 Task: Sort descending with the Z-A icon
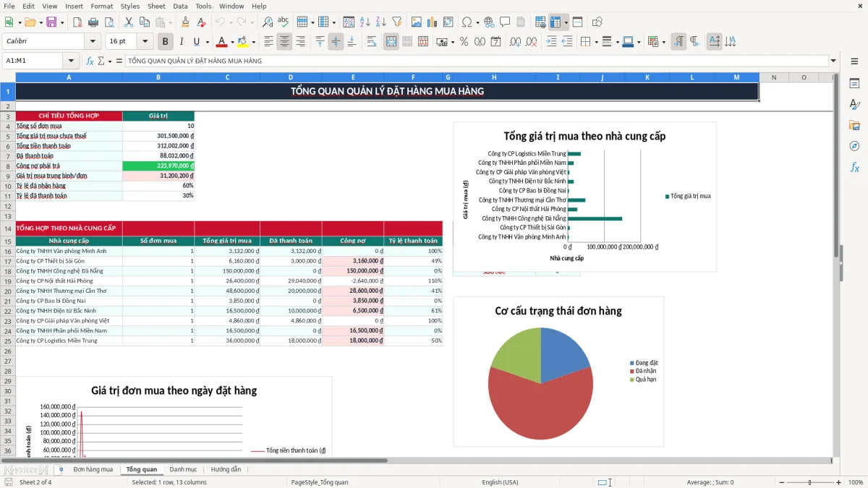[x=380, y=22]
